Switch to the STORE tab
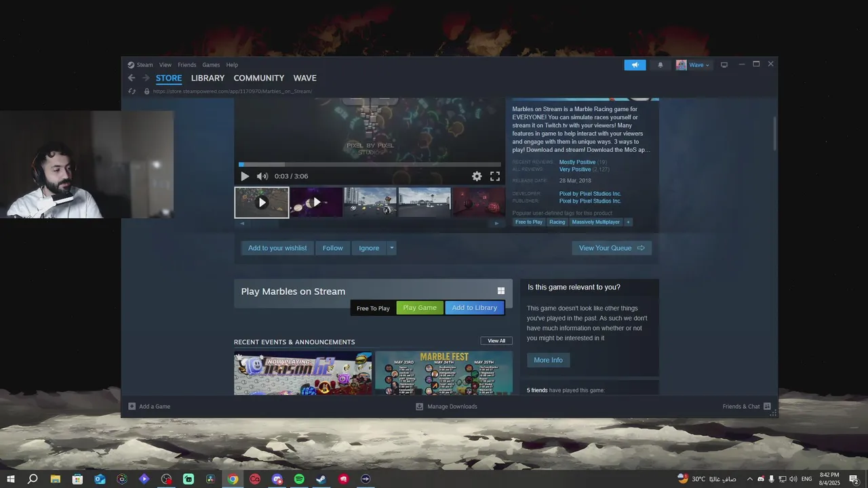 click(x=169, y=78)
